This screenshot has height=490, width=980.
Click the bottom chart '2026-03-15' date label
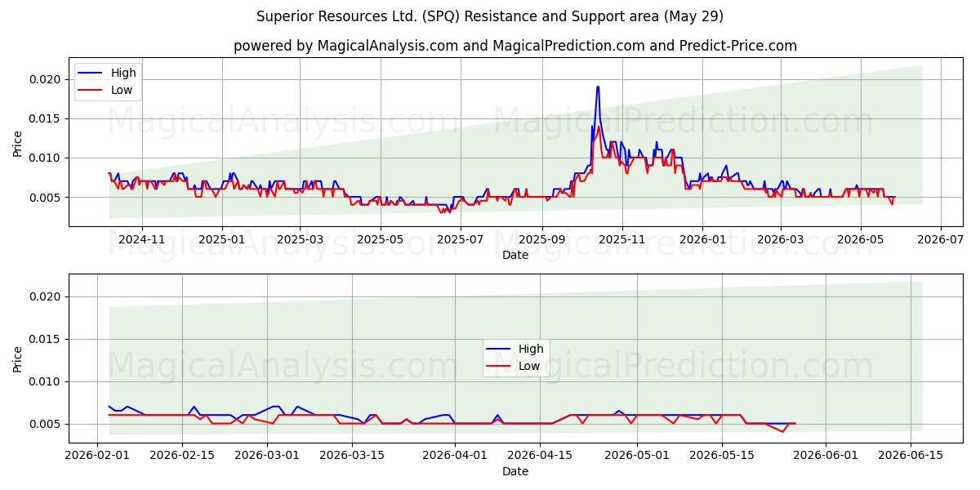(352, 457)
